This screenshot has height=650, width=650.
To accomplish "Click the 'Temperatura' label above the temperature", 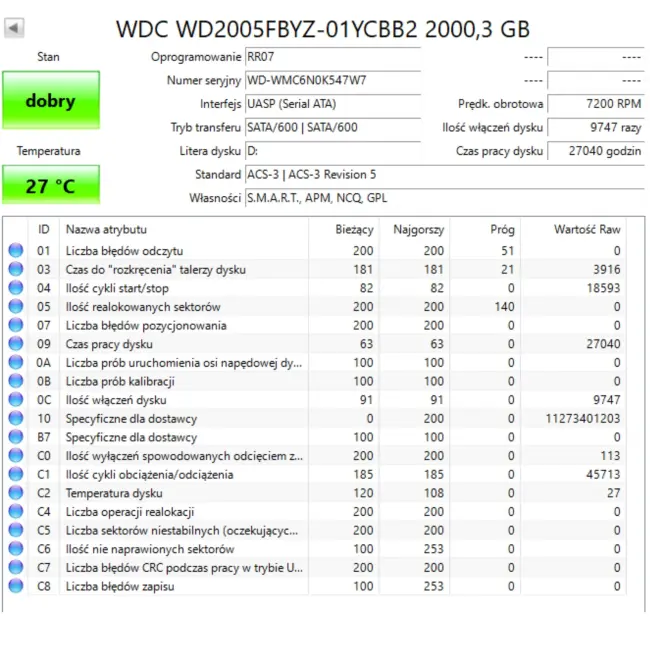I will coord(49,151).
